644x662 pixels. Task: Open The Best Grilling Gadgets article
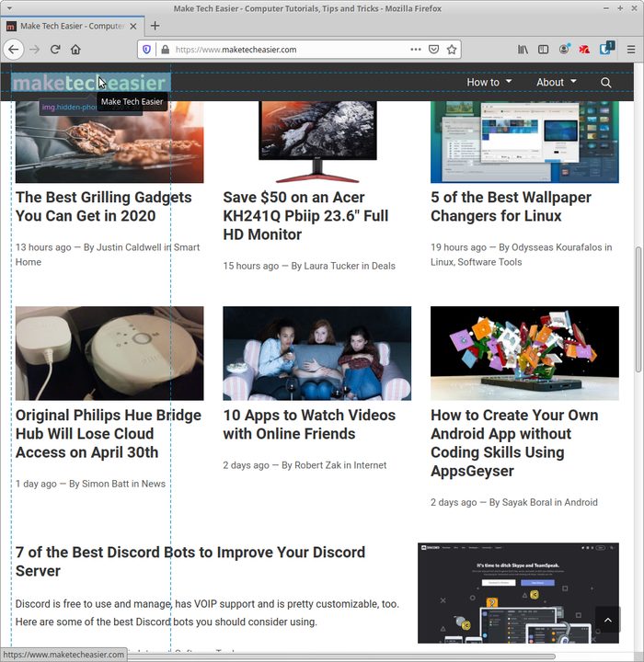click(104, 207)
